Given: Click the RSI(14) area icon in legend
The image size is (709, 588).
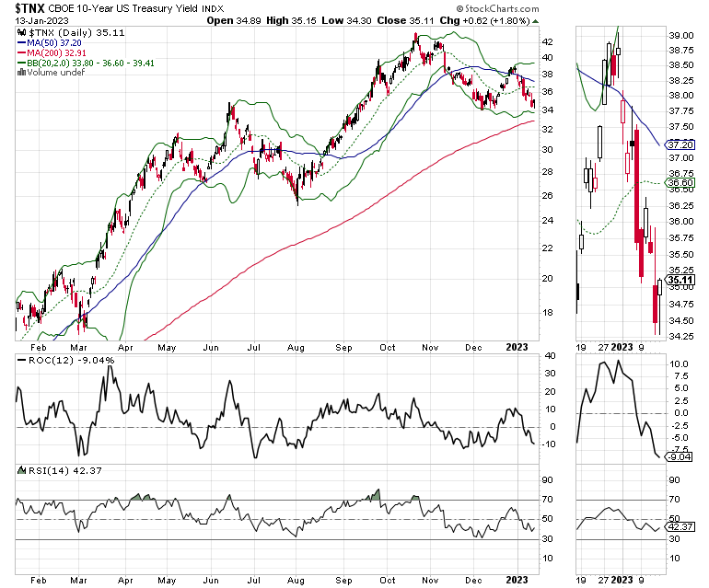Looking at the screenshot, I should [22, 470].
